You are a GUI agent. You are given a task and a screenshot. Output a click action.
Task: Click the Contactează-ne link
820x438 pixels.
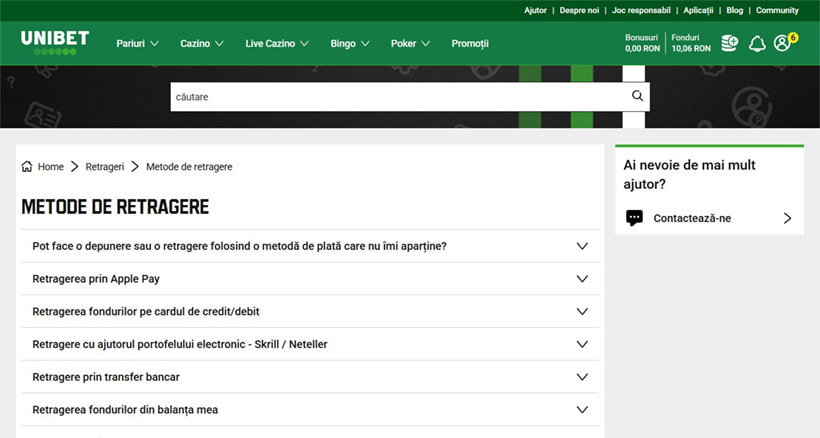(x=692, y=218)
